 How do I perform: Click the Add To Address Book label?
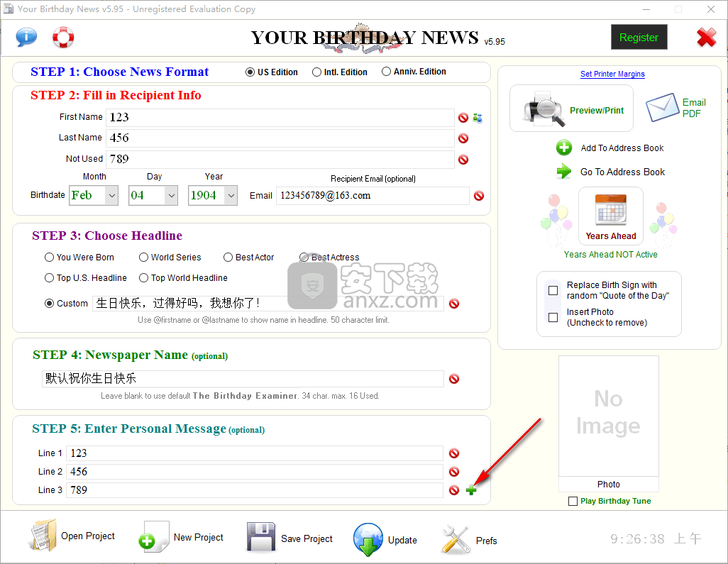(x=622, y=148)
